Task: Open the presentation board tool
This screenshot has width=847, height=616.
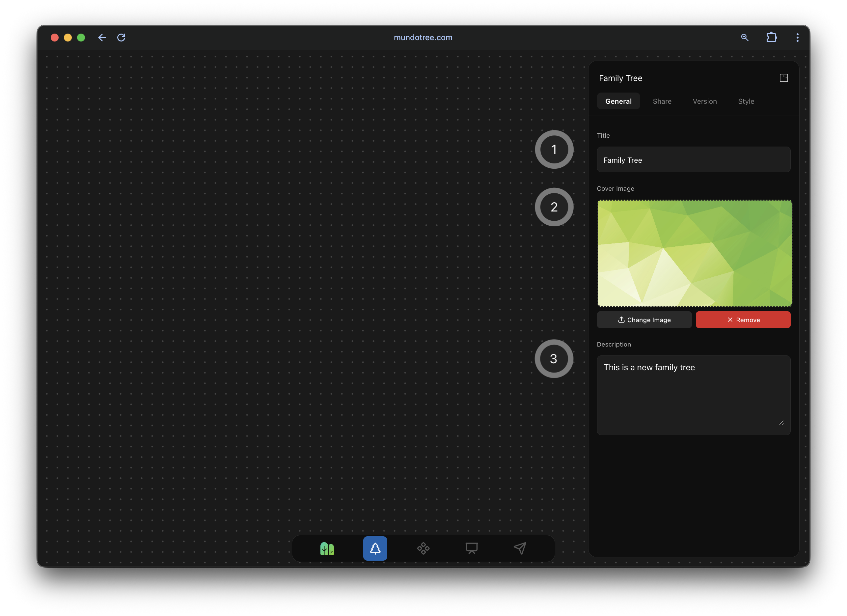Action: click(471, 548)
